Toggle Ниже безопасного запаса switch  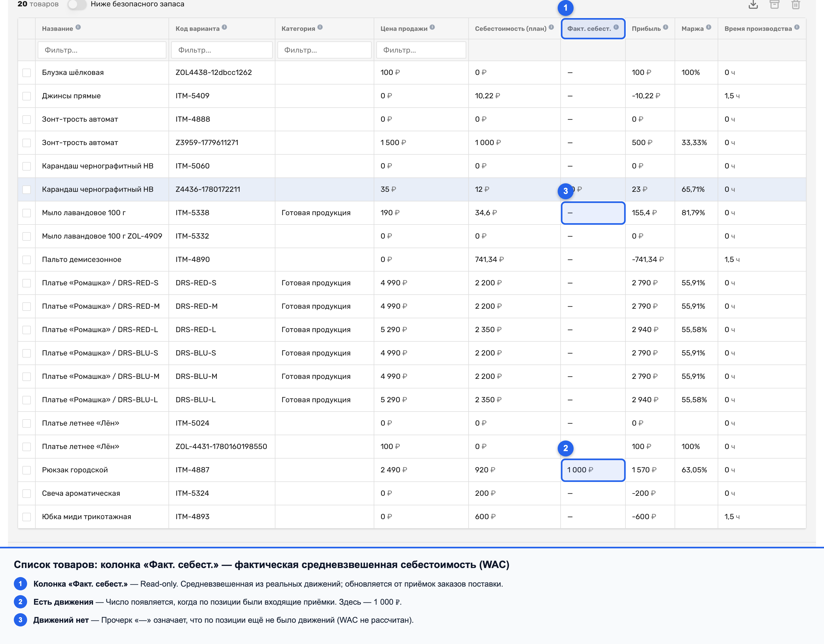point(77,4)
